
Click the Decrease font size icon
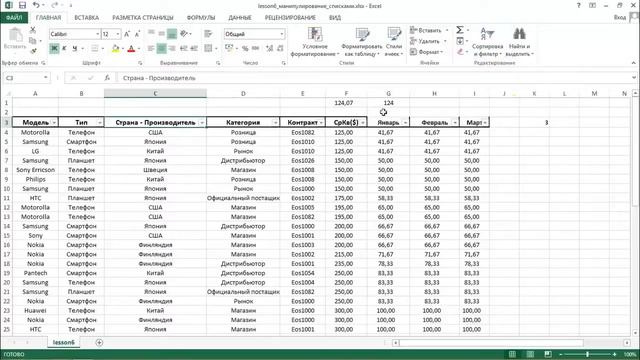coord(138,34)
